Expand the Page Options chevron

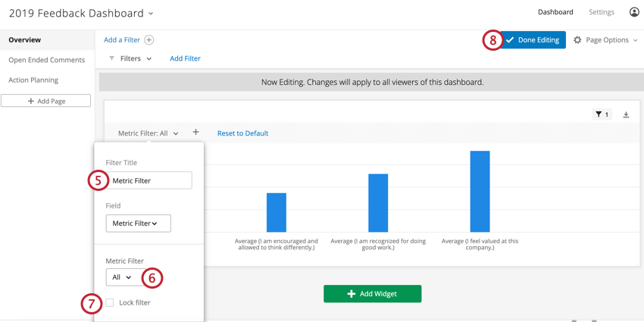coord(635,40)
